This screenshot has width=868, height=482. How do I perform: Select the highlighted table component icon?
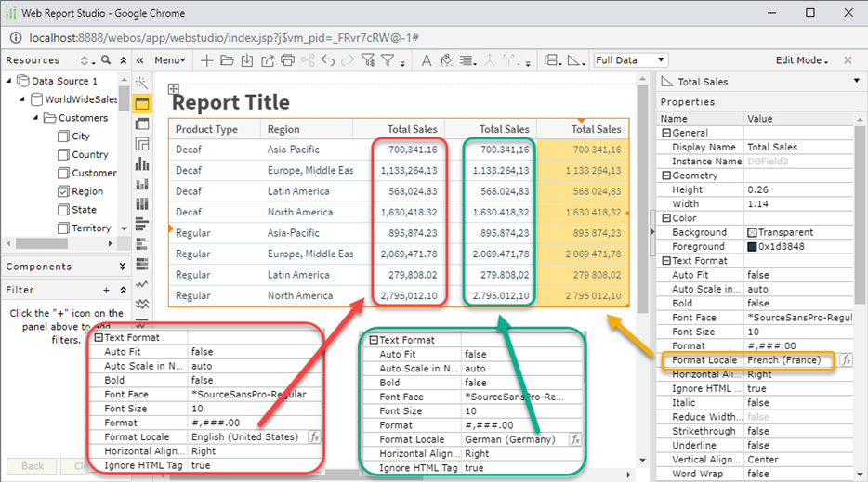coord(142,103)
